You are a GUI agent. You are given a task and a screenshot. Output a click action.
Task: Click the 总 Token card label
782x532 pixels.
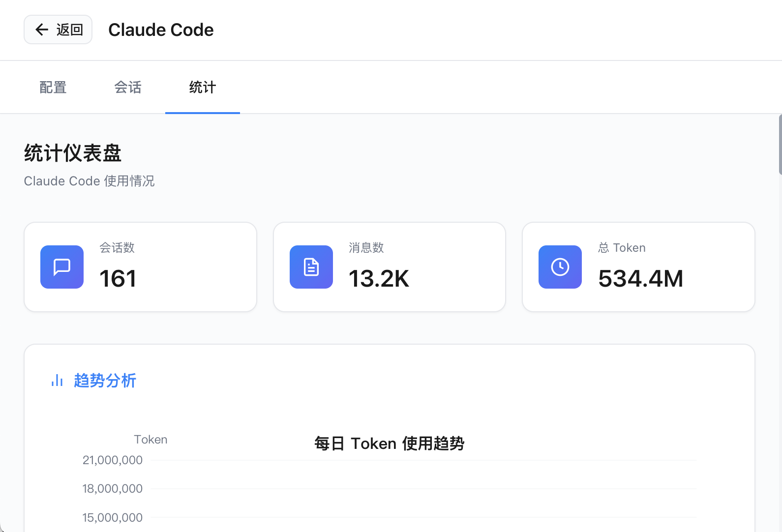[622, 248]
